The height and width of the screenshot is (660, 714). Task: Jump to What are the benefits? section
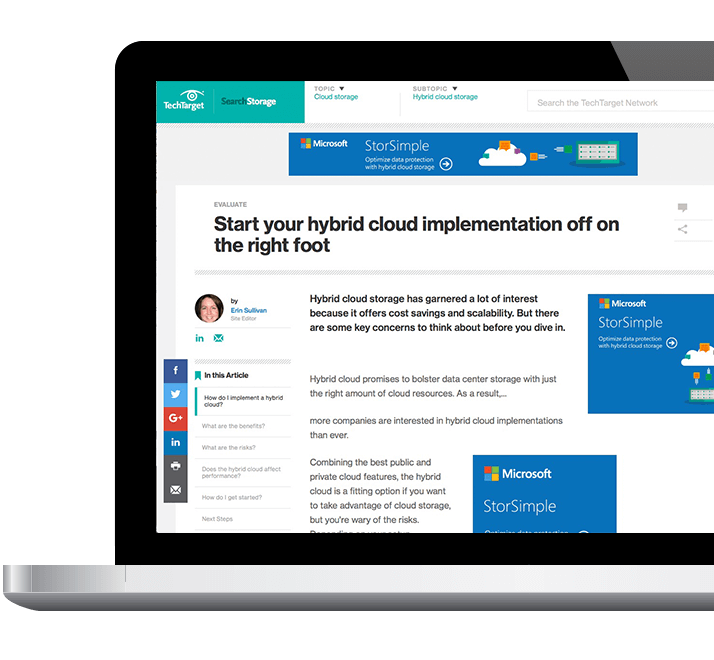[x=233, y=426]
